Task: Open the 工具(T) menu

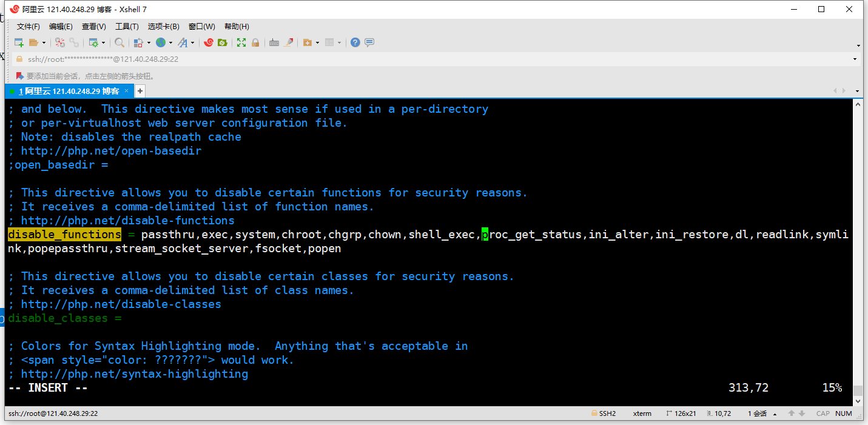Action: pyautogui.click(x=127, y=27)
